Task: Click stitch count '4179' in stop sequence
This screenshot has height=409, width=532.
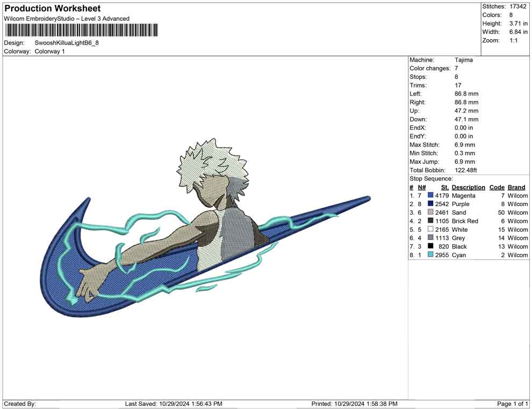Action: coord(442,195)
